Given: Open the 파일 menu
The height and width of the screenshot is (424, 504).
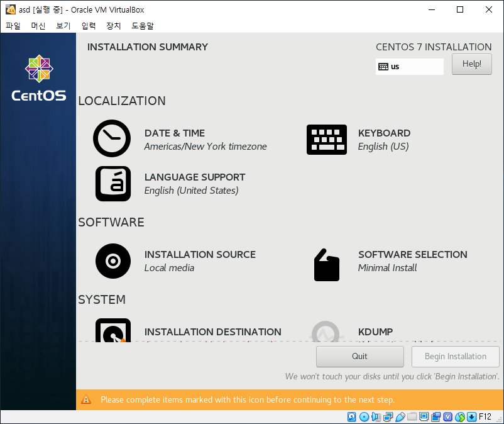Looking at the screenshot, I should click(13, 26).
